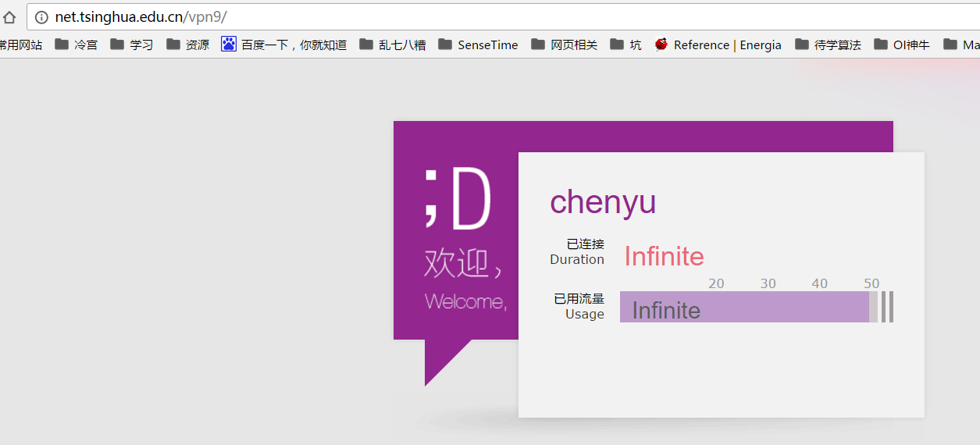Click the chenyu username heading

[603, 202]
